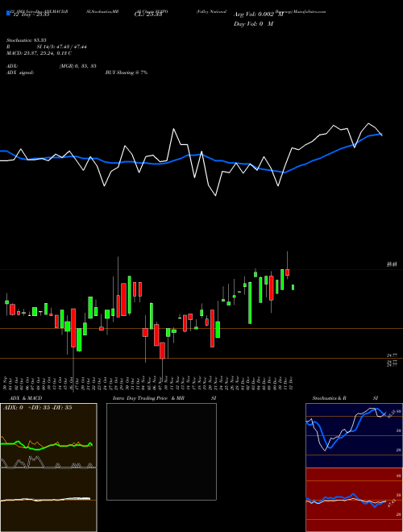Select the 'MACD: 25.37, 25.24, 0.13 C' line
Image resolution: width=403 pixels, height=532 pixels.
coord(39,53)
